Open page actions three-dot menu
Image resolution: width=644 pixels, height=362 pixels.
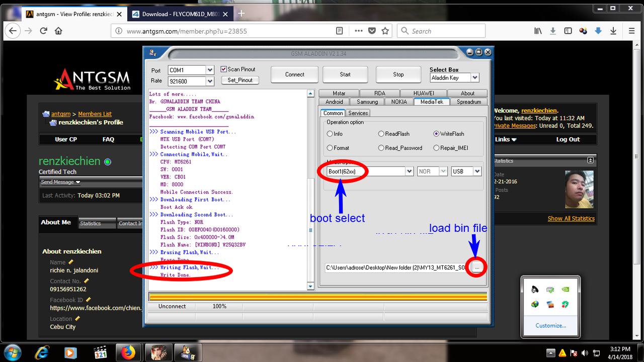pos(359,31)
